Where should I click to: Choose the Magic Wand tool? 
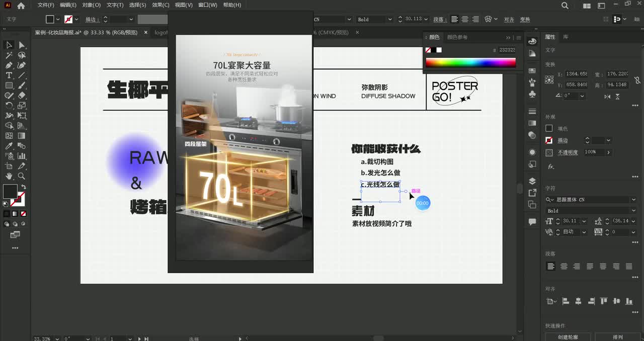click(9, 55)
